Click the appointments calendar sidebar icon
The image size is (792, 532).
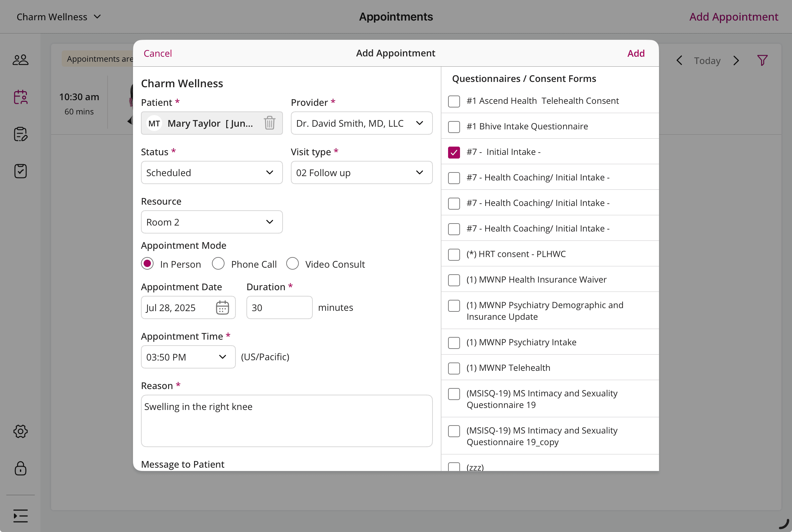20,97
